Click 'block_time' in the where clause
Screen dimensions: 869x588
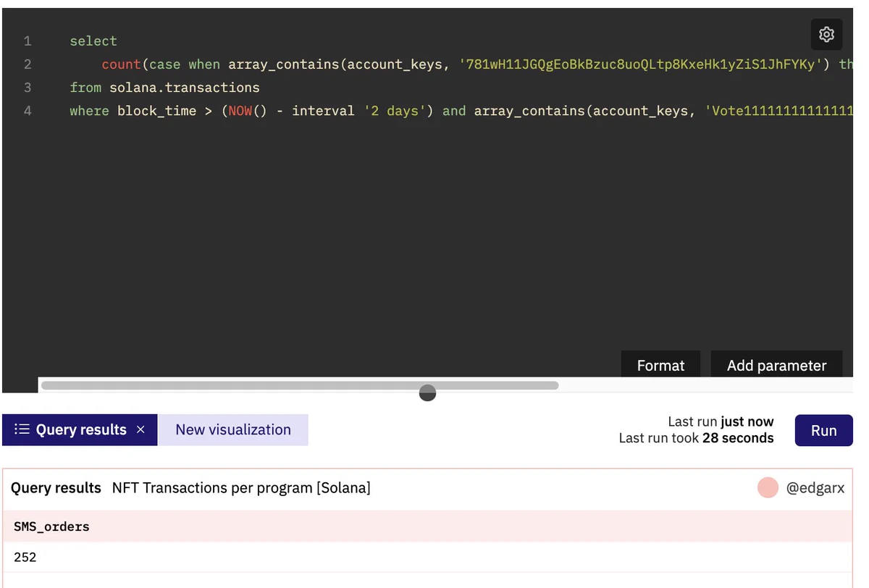coord(156,111)
